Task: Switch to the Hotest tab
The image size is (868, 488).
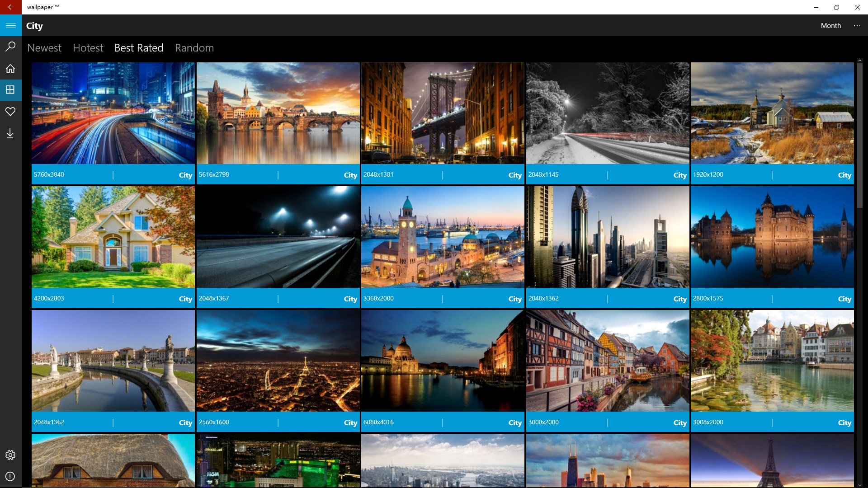Action: [88, 48]
